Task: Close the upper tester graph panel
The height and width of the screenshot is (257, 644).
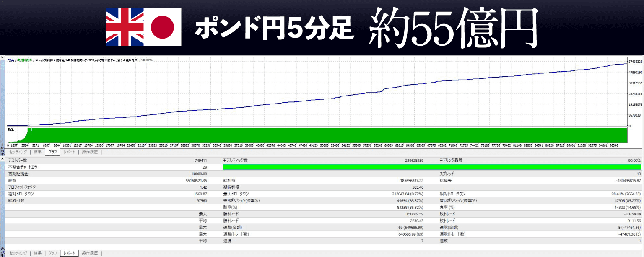Action: coord(2,57)
